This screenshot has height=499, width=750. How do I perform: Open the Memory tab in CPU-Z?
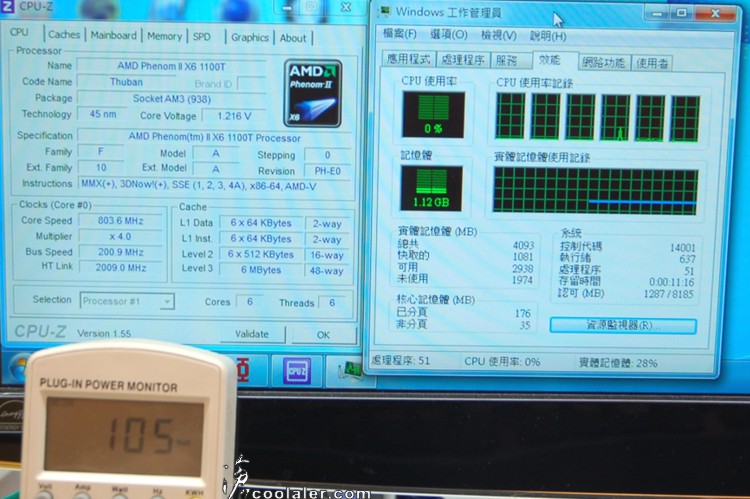pos(164,36)
